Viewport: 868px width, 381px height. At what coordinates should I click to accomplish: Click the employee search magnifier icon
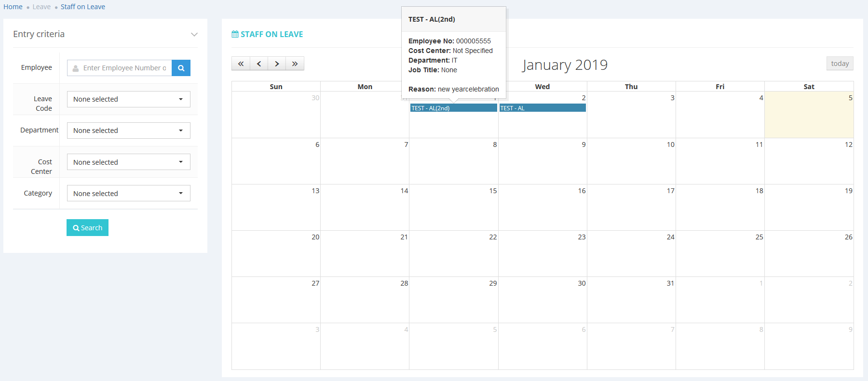(x=181, y=68)
